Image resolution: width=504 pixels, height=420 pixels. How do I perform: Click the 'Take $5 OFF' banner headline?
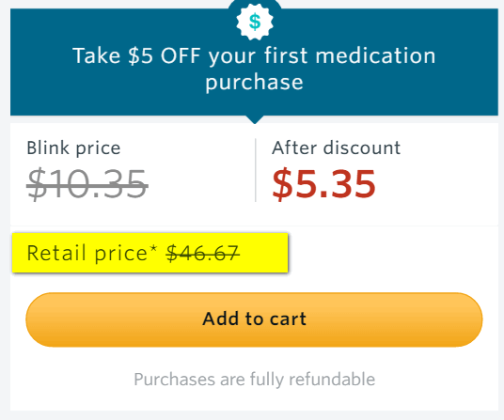254,69
